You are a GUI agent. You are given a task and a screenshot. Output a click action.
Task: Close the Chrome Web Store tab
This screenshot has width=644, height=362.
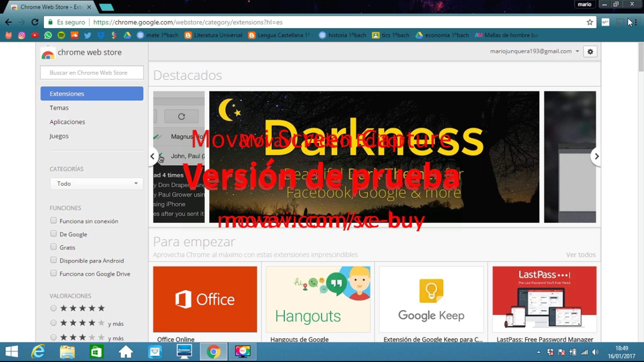(x=89, y=7)
